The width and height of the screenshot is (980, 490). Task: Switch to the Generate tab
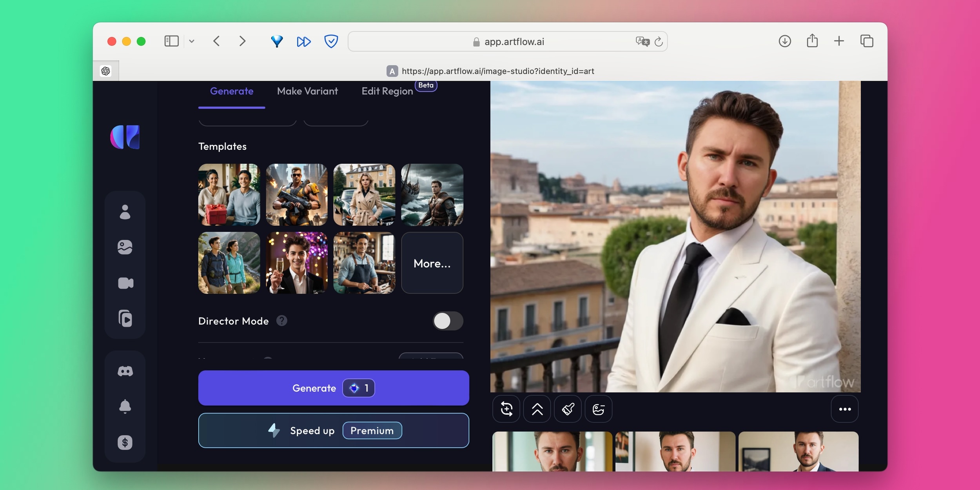coord(232,91)
